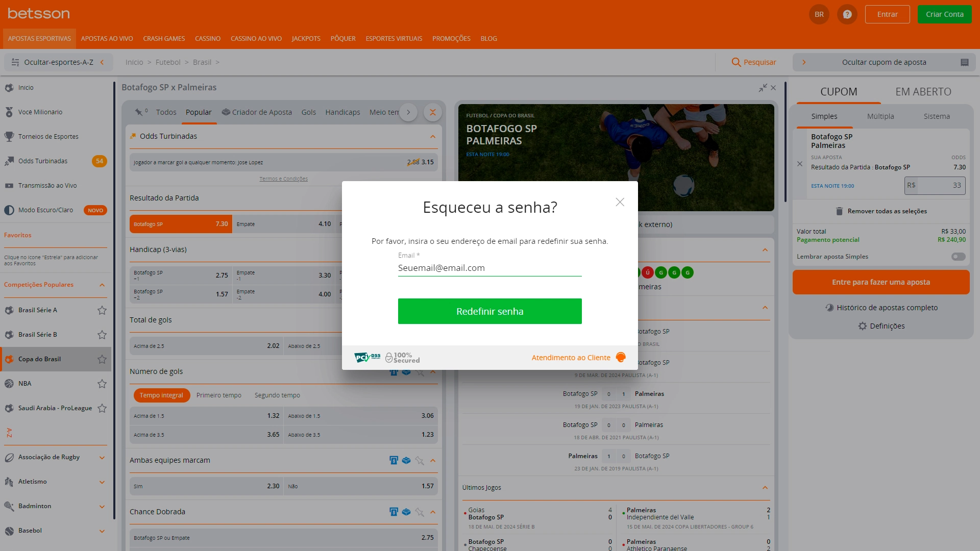Collapse Competições Populares section

click(102, 285)
